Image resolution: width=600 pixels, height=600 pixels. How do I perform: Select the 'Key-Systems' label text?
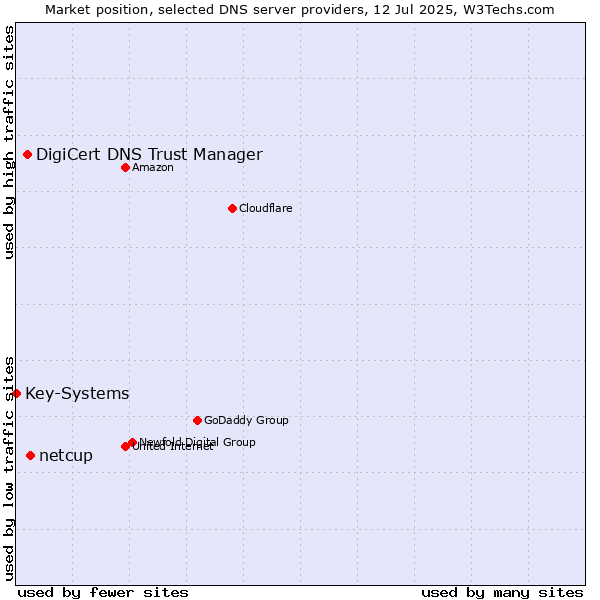coord(77,394)
